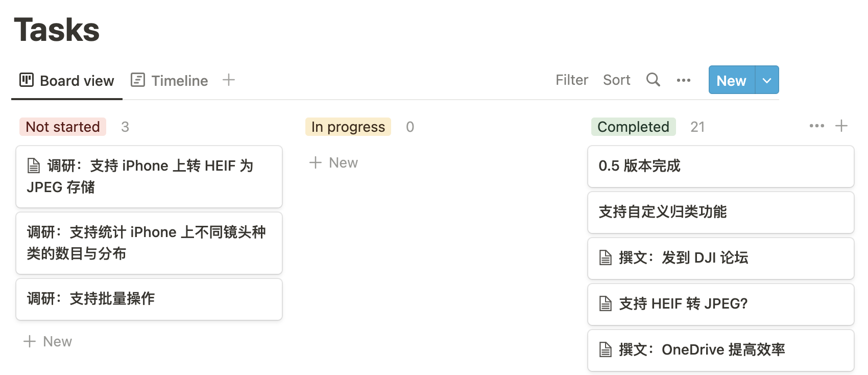Open the Sort options
Viewport: 868px width, 375px height.
[616, 80]
